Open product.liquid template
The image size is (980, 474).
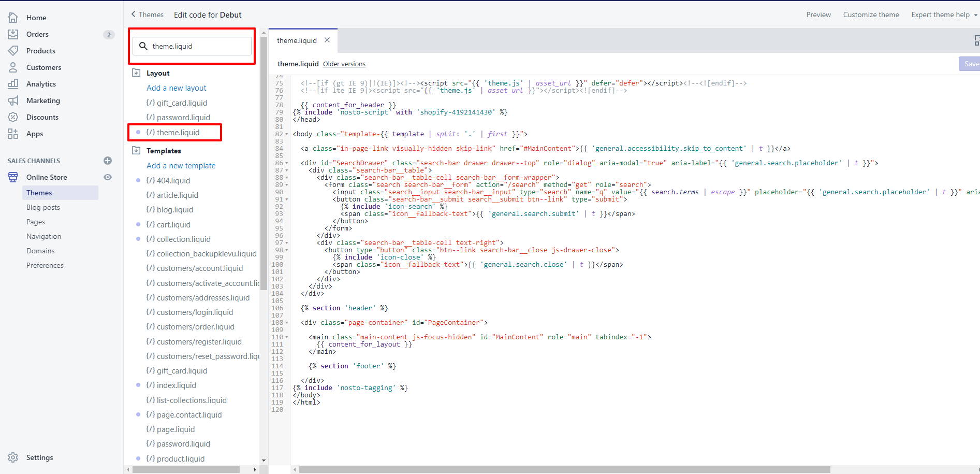click(181, 459)
